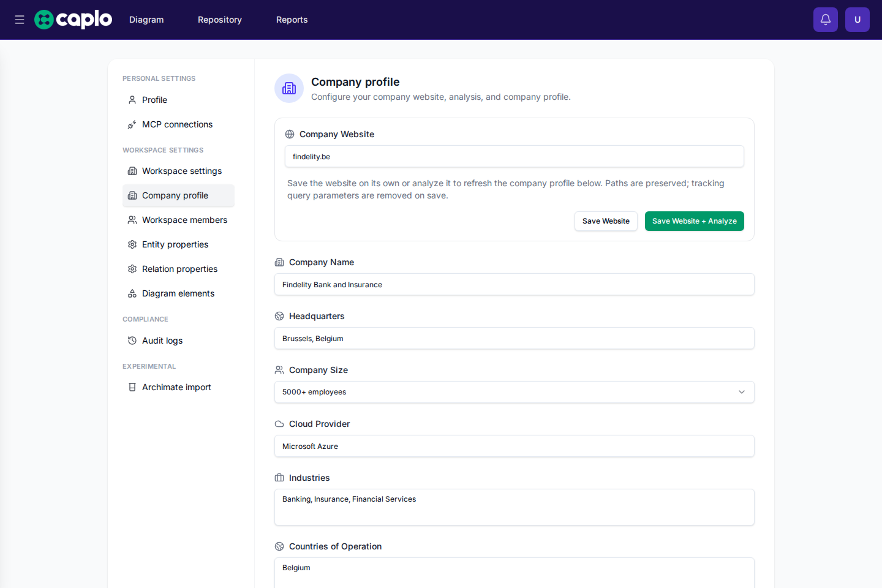Click the shapes icon next to Diagram elements
Image resolution: width=882 pixels, height=588 pixels.
pos(132,293)
